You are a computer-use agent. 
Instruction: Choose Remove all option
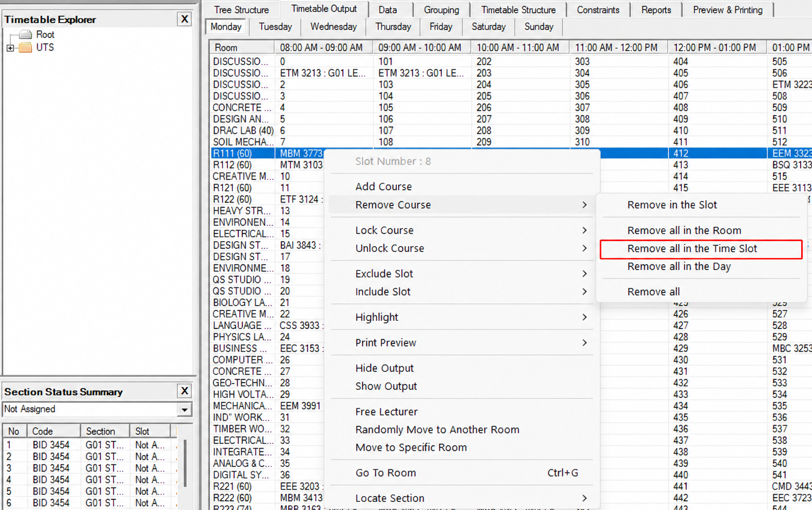(x=701, y=292)
